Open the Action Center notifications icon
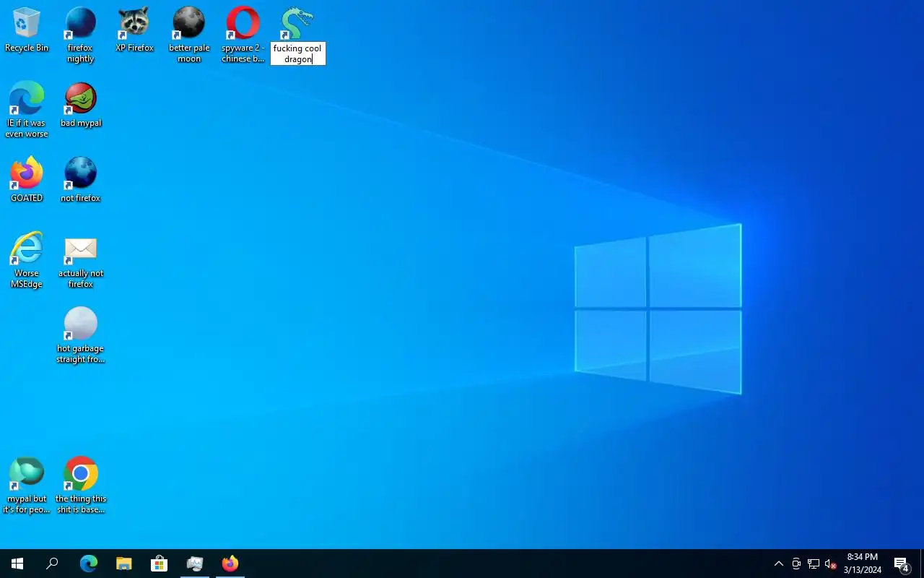924x578 pixels. click(x=902, y=564)
